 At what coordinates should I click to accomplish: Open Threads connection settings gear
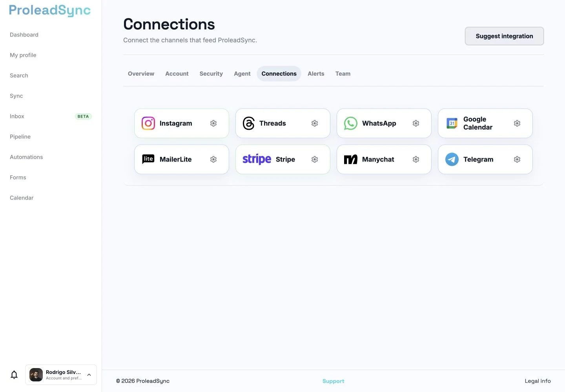[315, 123]
